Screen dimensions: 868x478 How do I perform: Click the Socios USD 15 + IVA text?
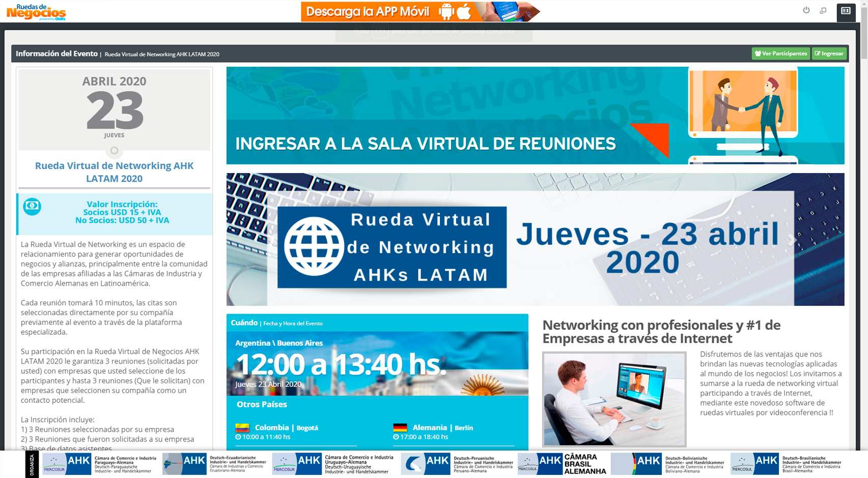point(122,212)
